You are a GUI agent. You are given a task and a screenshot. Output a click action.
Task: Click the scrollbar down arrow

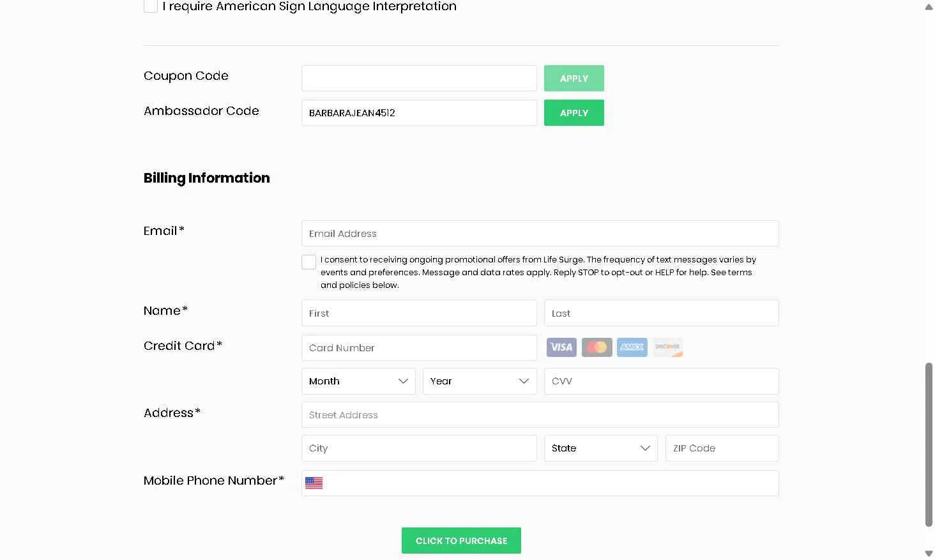tap(929, 553)
